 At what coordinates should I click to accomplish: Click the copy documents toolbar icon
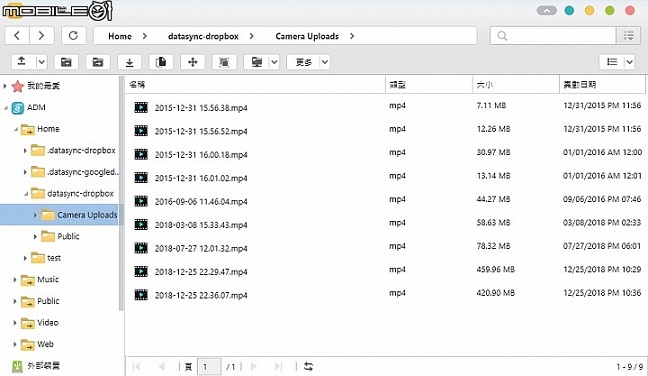pos(161,62)
